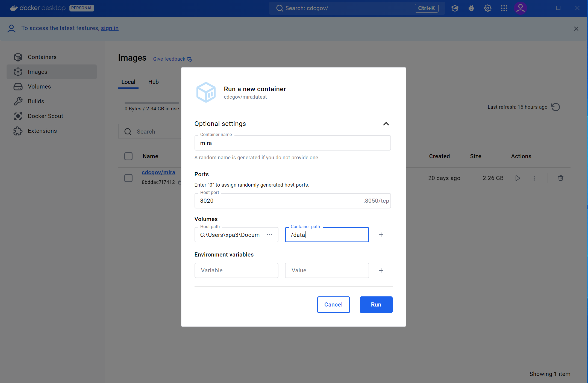Open Extensions in the sidebar
This screenshot has width=588, height=383.
tap(52, 131)
